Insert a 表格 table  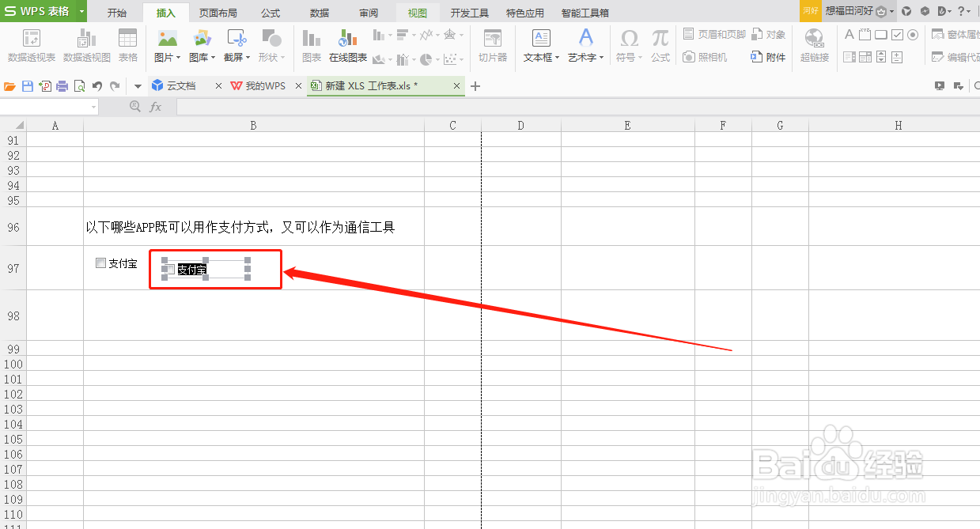(127, 46)
